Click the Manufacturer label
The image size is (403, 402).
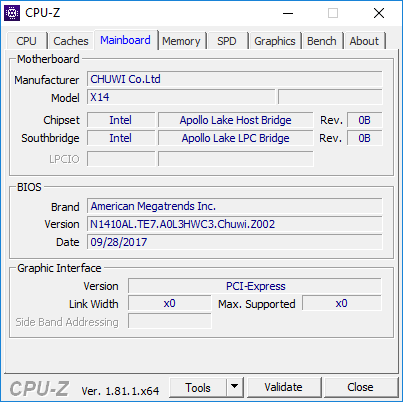(x=47, y=80)
